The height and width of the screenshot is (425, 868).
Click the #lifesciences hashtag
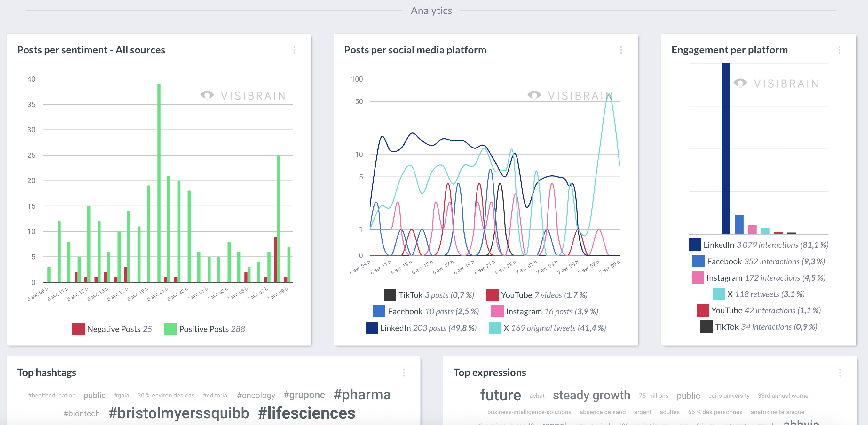pyautogui.click(x=306, y=413)
